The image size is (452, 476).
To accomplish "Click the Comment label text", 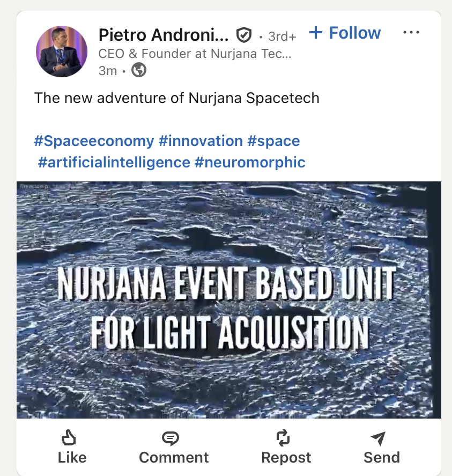I will pyautogui.click(x=174, y=457).
